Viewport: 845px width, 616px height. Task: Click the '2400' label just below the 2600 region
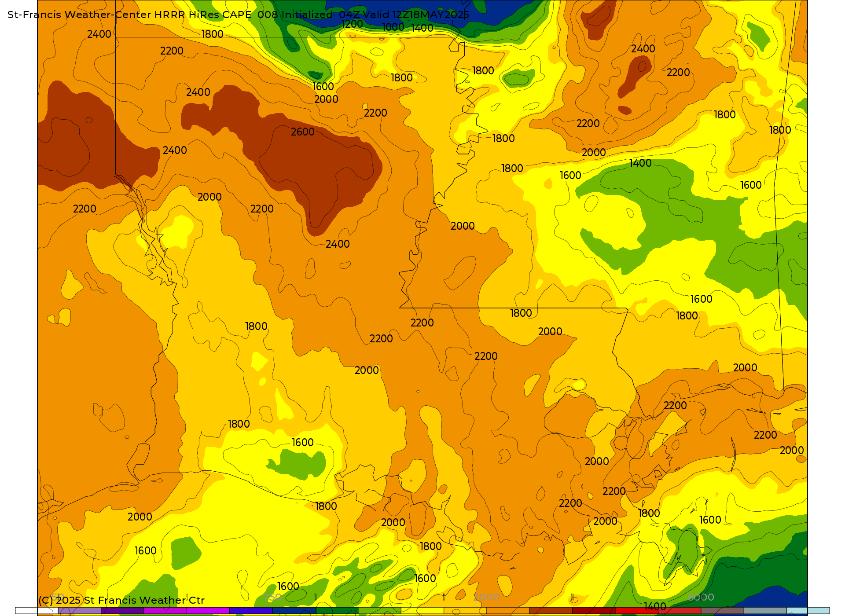[x=338, y=244]
